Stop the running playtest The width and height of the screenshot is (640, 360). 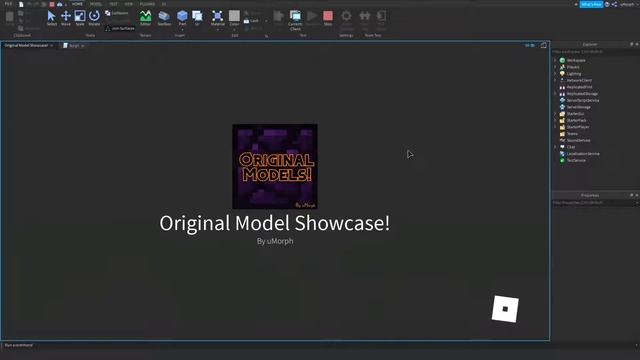click(328, 18)
